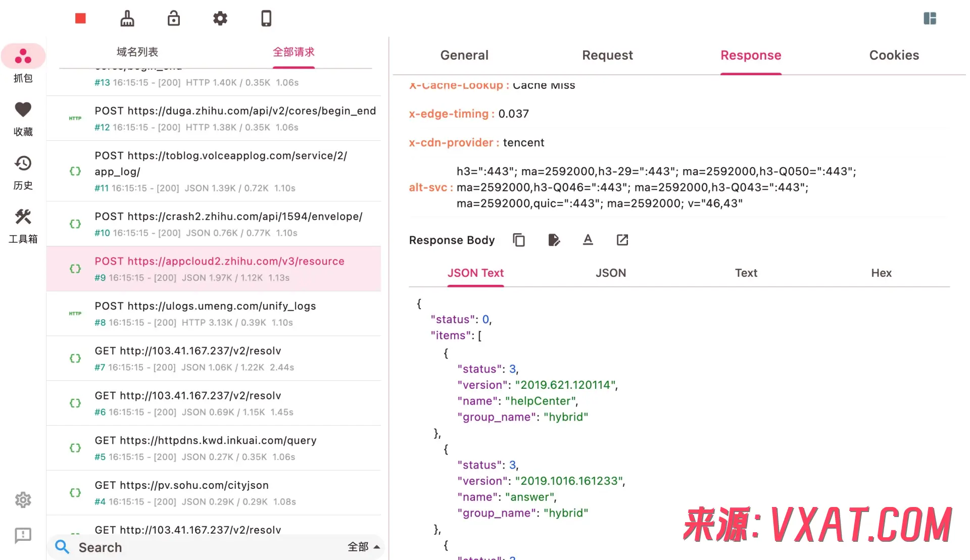The image size is (970, 560).
Task: Select the Hex body view tab
Action: (x=881, y=273)
